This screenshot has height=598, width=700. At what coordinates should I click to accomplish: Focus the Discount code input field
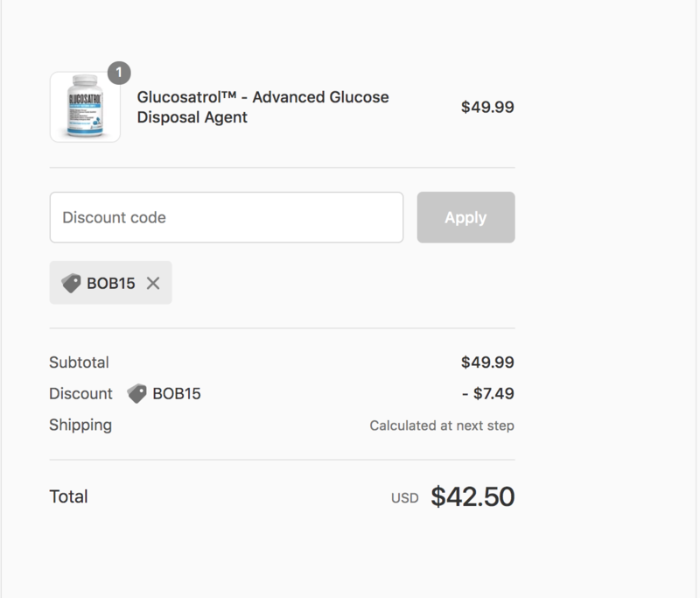227,217
